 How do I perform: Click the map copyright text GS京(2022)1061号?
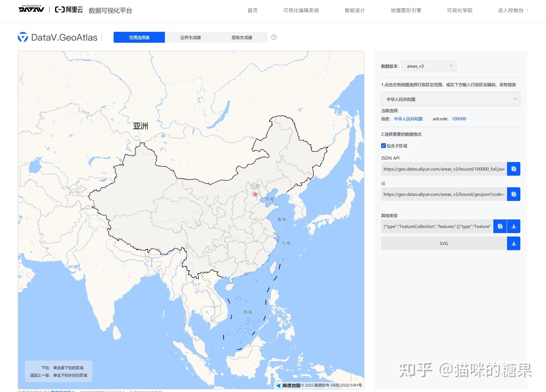click(346, 385)
